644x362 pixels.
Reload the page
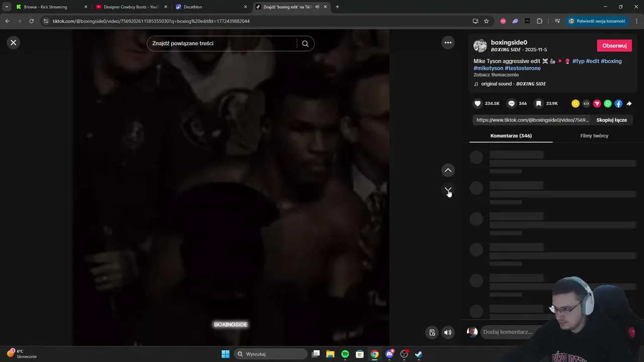coord(31,21)
